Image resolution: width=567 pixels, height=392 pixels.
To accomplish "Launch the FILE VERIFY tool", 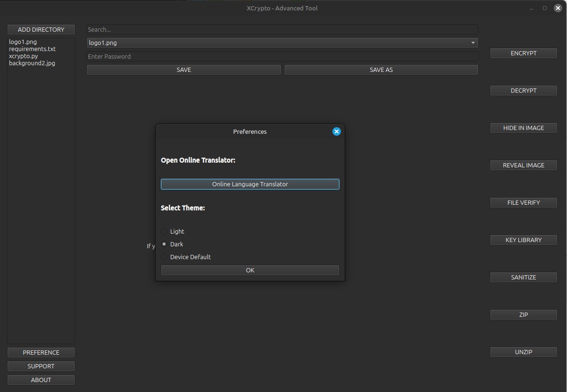I will coord(523,202).
